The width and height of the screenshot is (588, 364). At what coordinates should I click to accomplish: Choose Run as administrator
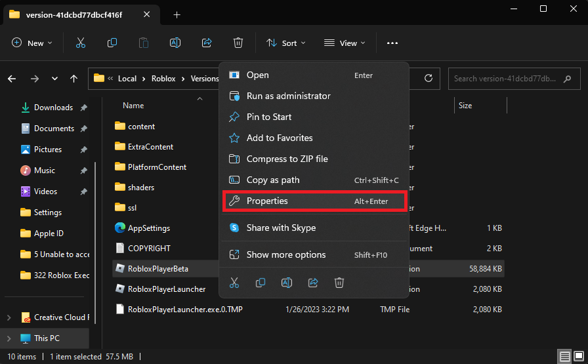[288, 96]
